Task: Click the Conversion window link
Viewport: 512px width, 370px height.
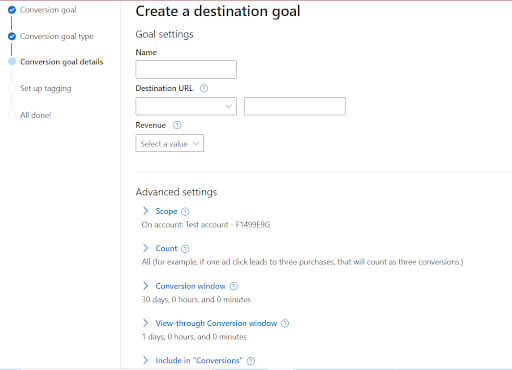Action: pyautogui.click(x=191, y=286)
